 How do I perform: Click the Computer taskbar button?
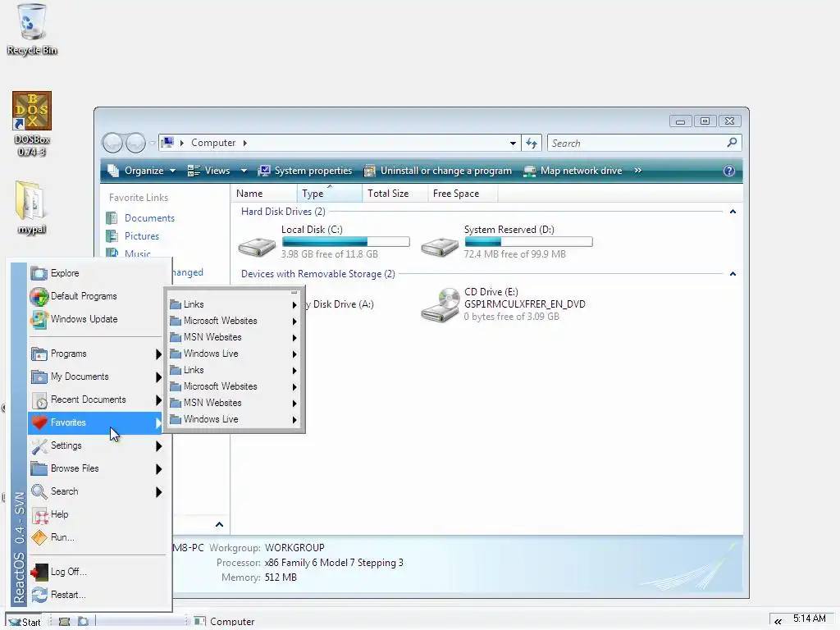tap(225, 622)
